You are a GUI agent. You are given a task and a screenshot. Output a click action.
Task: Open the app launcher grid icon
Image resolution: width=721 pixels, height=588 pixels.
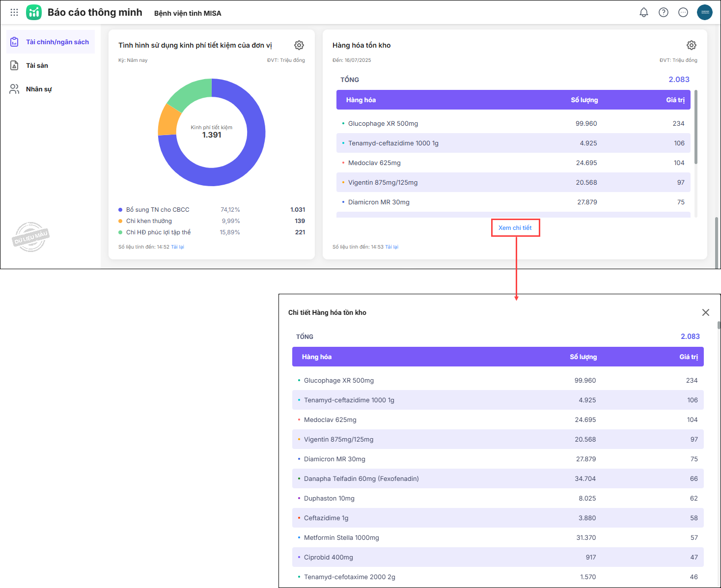pyautogui.click(x=14, y=12)
